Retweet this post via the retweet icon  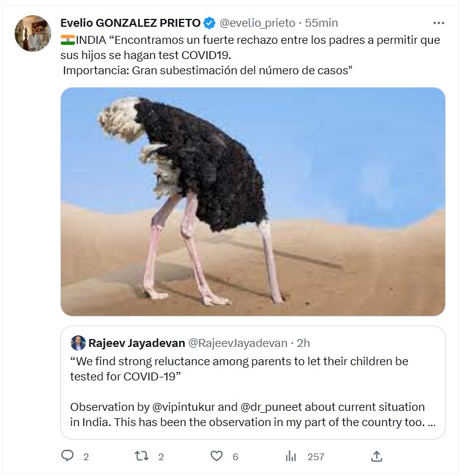click(x=142, y=456)
